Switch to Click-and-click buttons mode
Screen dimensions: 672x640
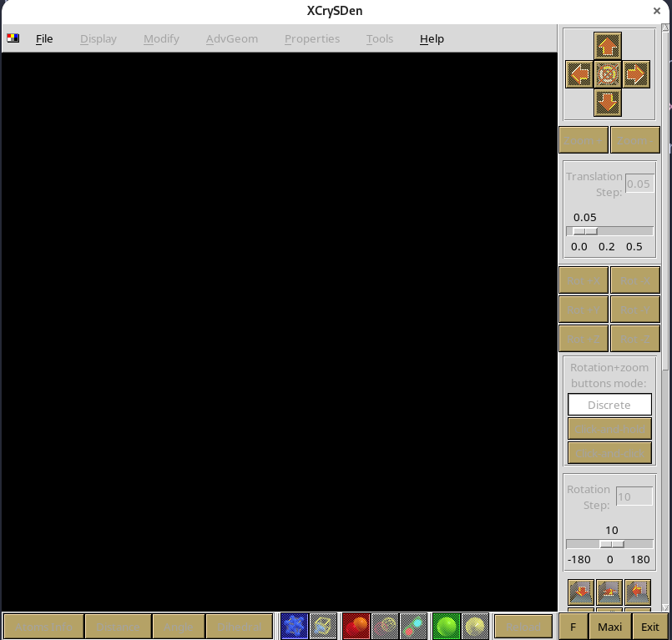609,453
